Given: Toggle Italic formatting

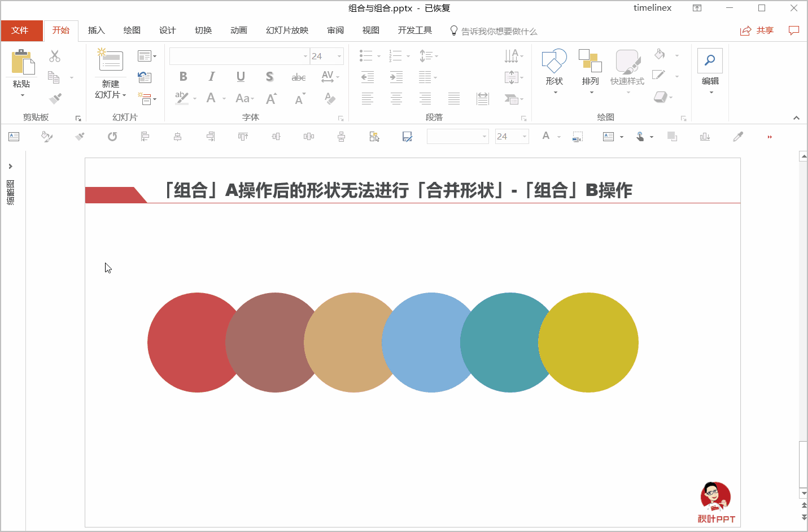Looking at the screenshot, I should point(212,77).
